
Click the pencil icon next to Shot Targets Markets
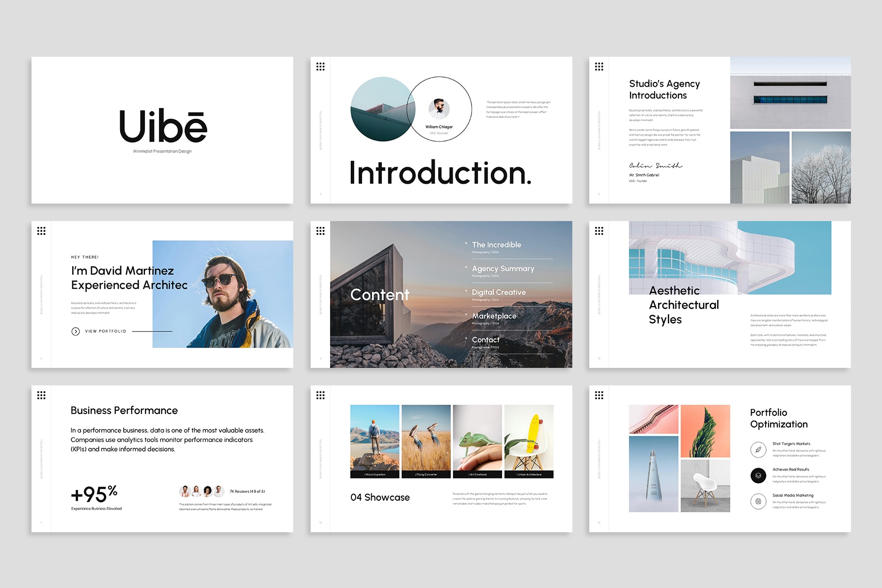[x=758, y=450]
